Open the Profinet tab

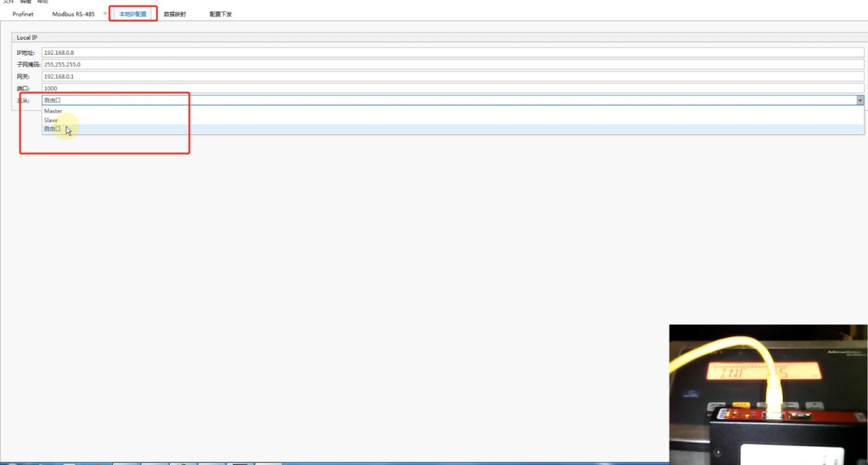pos(23,14)
